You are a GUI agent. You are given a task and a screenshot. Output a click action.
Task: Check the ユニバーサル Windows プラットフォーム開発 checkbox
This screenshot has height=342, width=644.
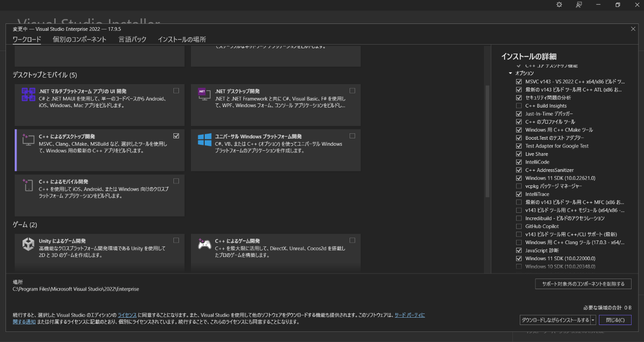pos(352,136)
